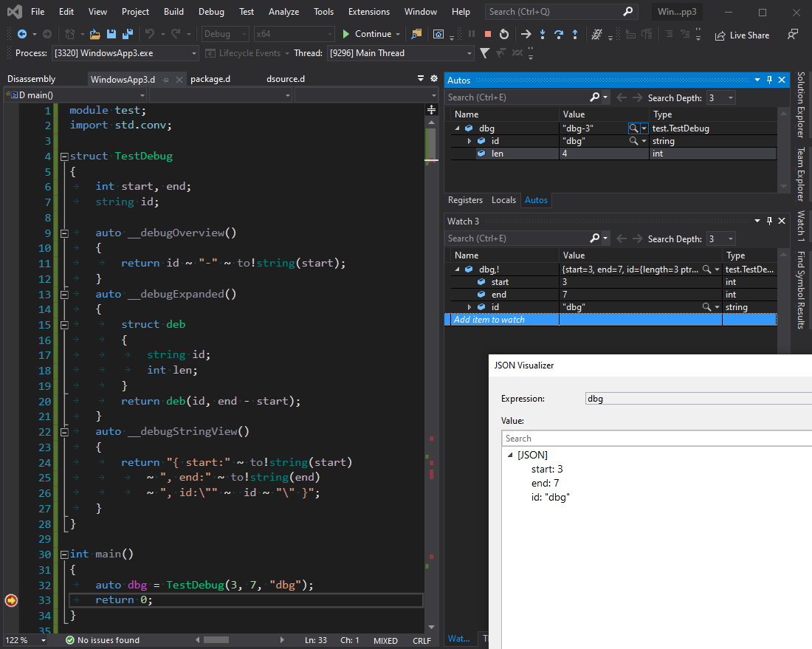This screenshot has width=812, height=649.
Task: Collapse the dbg,! row in Watch 3
Action: tap(457, 269)
